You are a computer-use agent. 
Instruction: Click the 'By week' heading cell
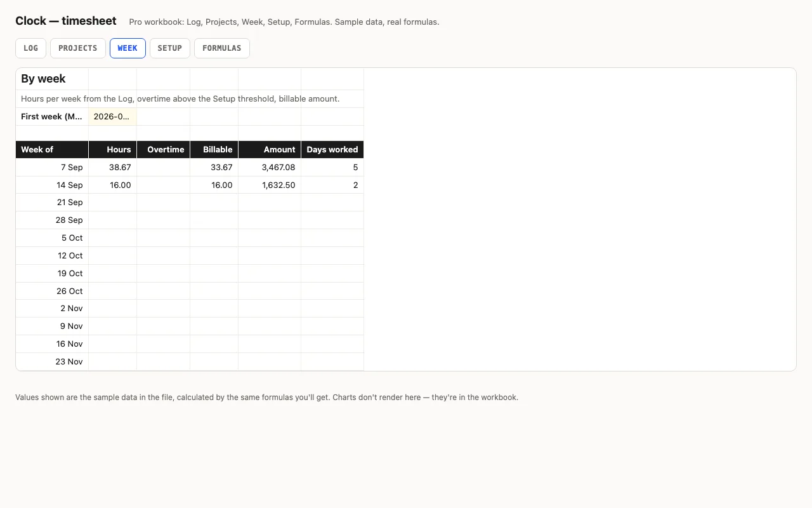[x=52, y=79]
